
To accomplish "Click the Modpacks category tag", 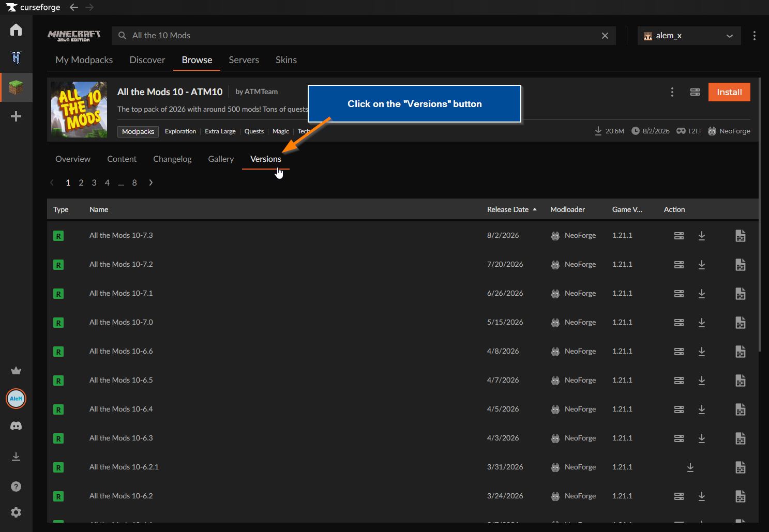I will point(138,131).
